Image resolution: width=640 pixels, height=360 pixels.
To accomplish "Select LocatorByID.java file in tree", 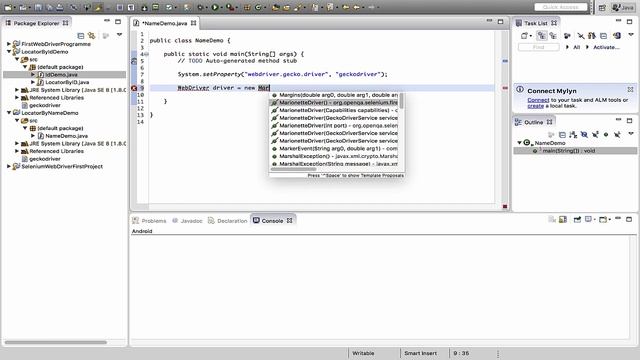I will click(67, 82).
